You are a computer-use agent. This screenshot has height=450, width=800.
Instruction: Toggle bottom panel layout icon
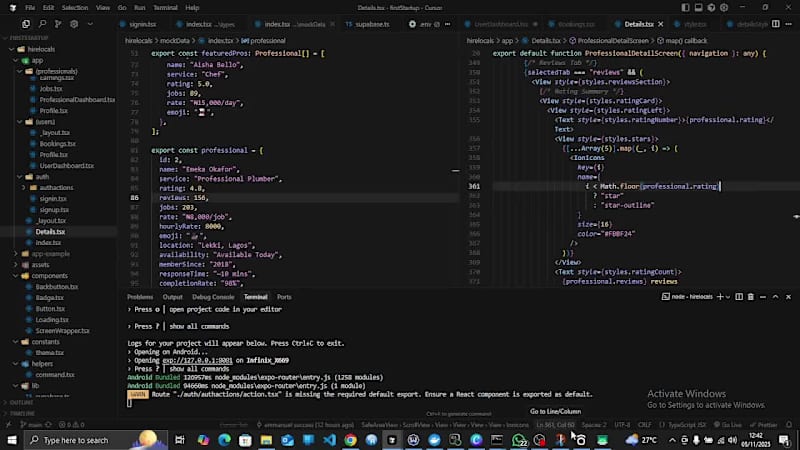(698, 8)
